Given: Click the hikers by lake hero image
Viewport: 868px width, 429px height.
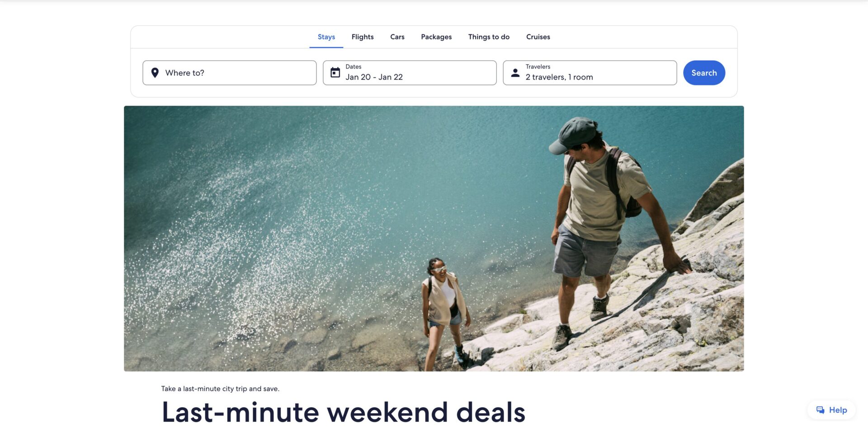Looking at the screenshot, I should pyautogui.click(x=434, y=238).
